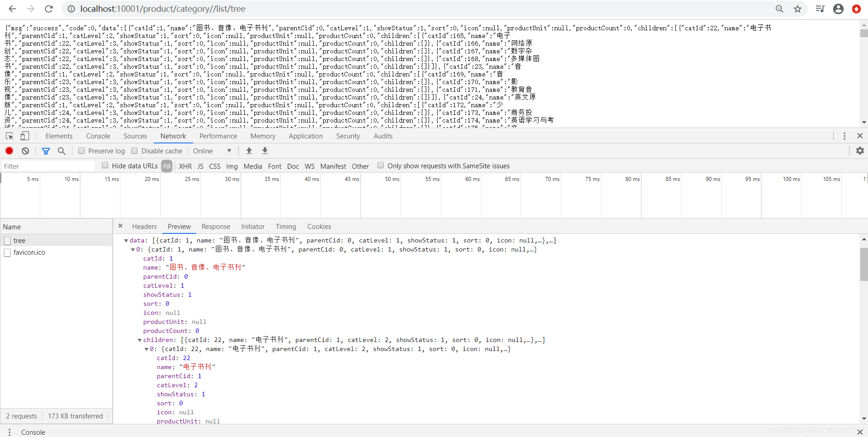Filter requests by XHR type

pos(185,166)
